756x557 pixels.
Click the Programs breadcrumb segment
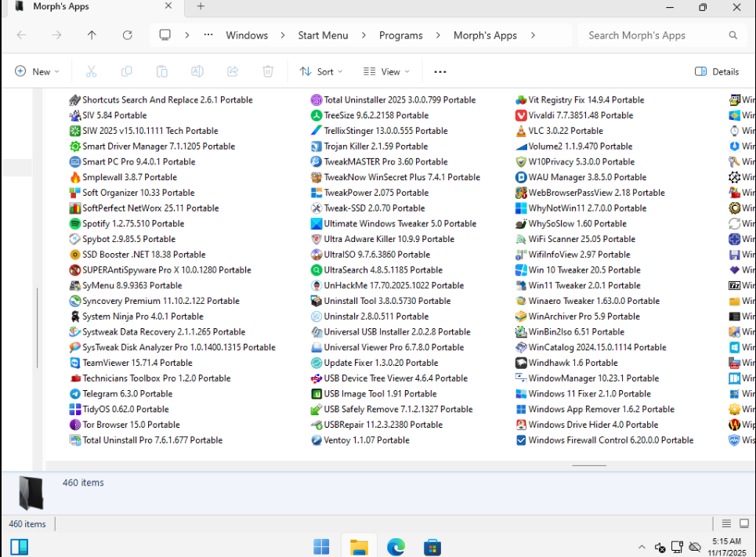400,35
